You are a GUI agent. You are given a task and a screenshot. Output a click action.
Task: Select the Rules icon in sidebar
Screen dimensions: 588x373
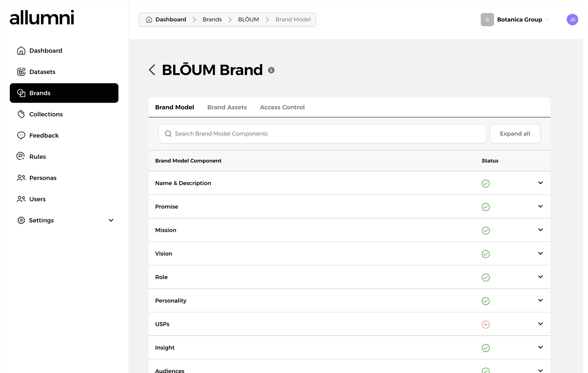[x=21, y=156]
